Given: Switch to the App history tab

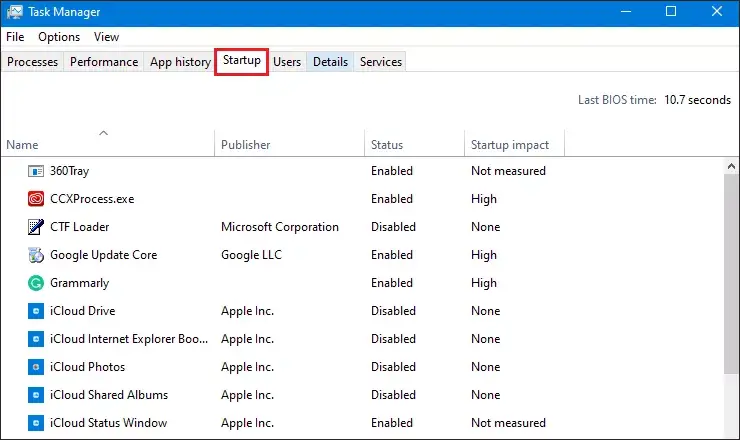Looking at the screenshot, I should (x=180, y=62).
